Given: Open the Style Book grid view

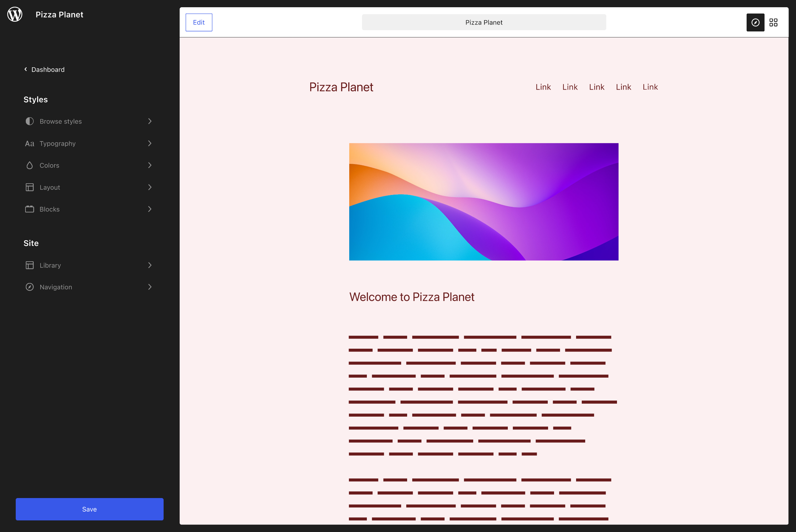Looking at the screenshot, I should pos(774,22).
